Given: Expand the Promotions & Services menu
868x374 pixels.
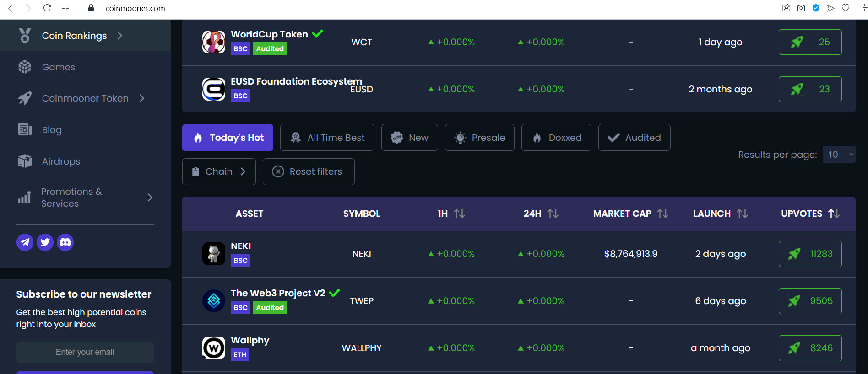Looking at the screenshot, I should 85,198.
